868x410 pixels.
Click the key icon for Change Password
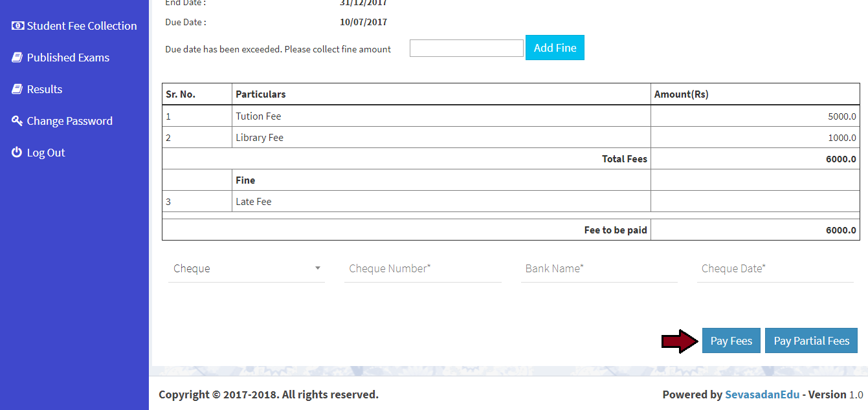pos(17,121)
